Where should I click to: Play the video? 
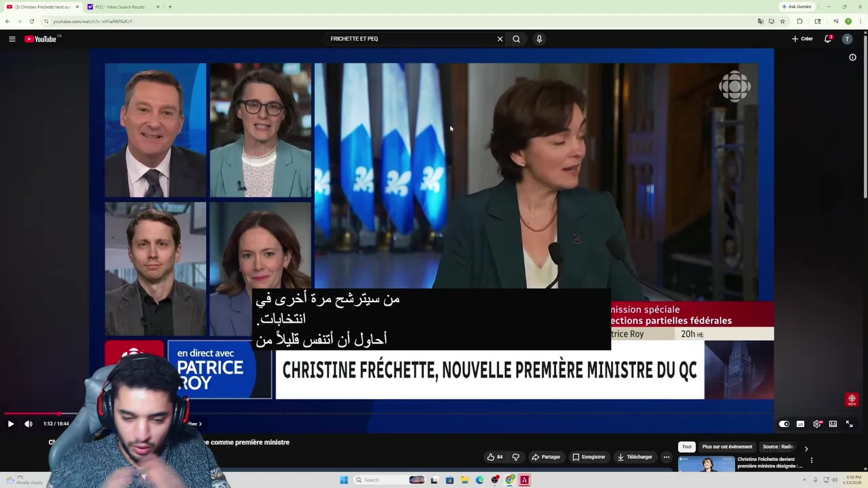(x=10, y=424)
